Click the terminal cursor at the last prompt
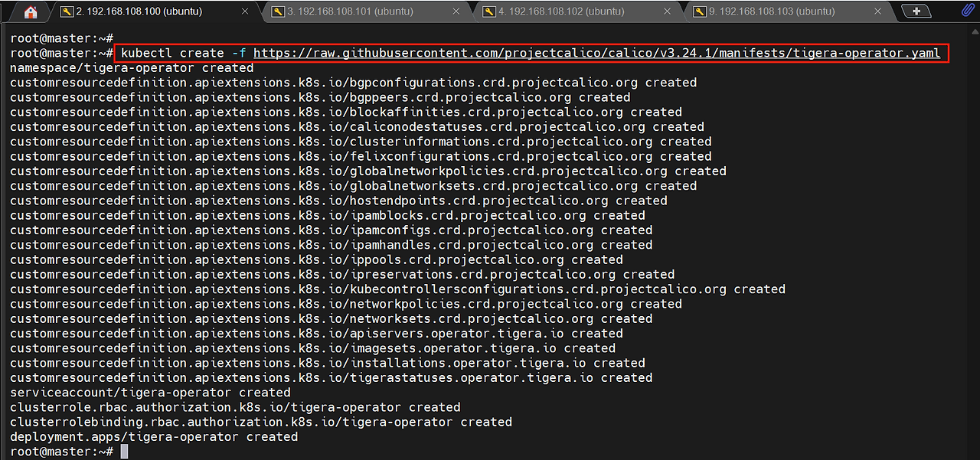Viewport: 980px width, 460px height. [124, 452]
